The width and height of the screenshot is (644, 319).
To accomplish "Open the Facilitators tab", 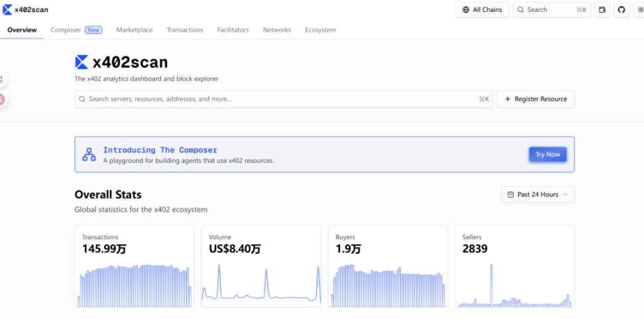I will 233,30.
